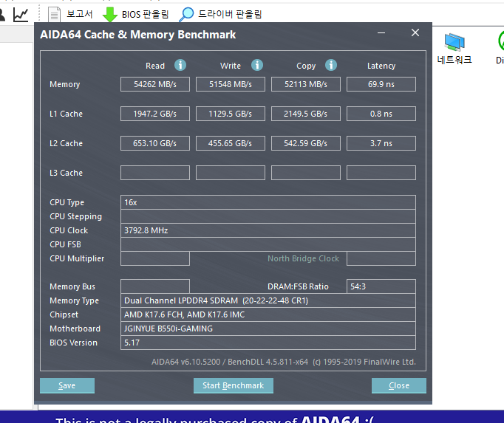
Task: Minimize the benchmark dialog
Action: click(381, 32)
